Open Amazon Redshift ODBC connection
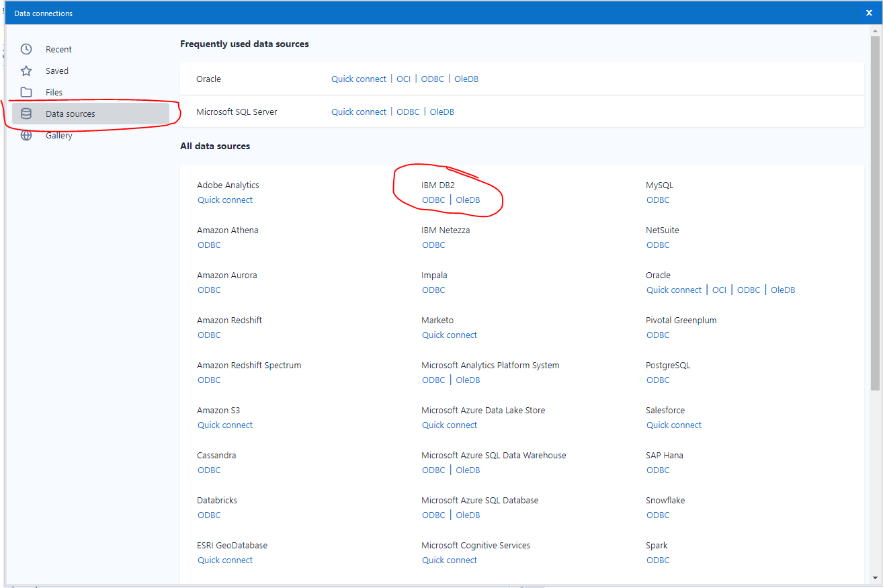This screenshot has height=588, width=883. coord(209,335)
